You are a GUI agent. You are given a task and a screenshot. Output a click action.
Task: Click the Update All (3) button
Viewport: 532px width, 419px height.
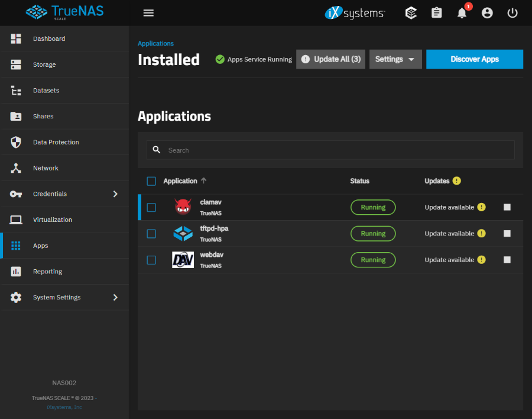tap(330, 59)
